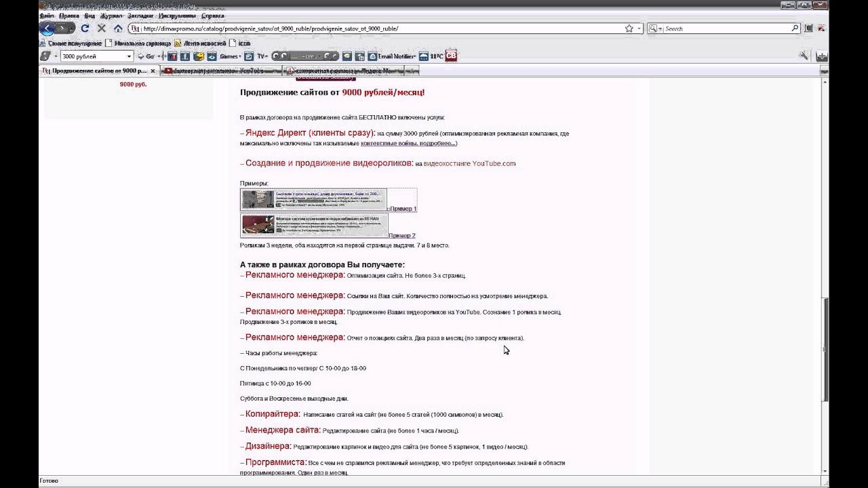The width and height of the screenshot is (868, 488).
Task: Click the search engine toolbar logo icon
Action: click(x=45, y=56)
